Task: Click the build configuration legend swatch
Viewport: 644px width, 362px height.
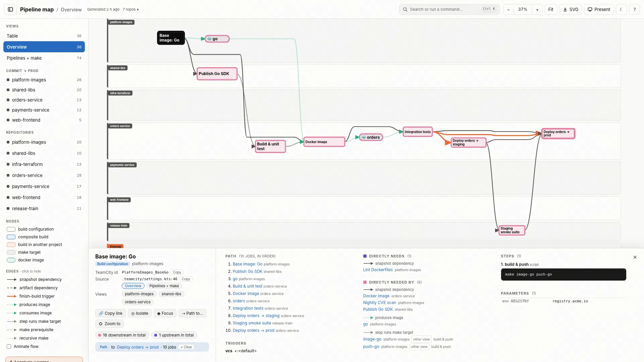Action: pyautogui.click(x=11, y=229)
